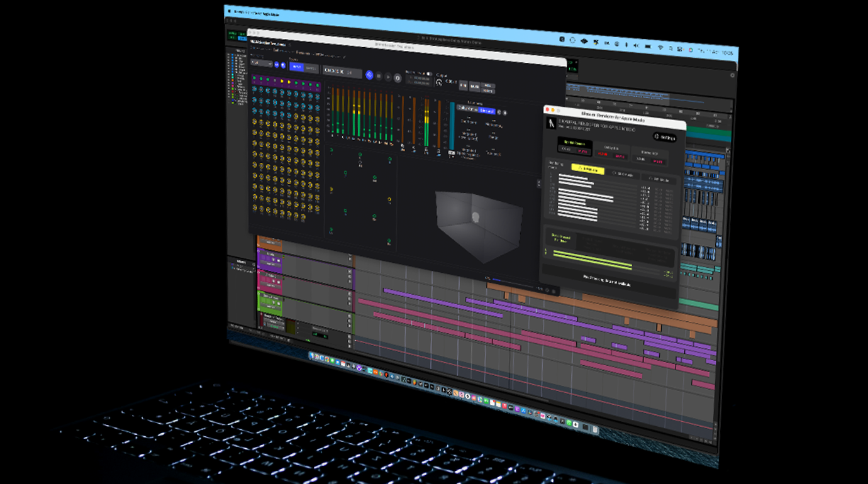This screenshot has height=484, width=868.
Task: Open Spotlight search in the menu bar
Action: click(x=671, y=48)
